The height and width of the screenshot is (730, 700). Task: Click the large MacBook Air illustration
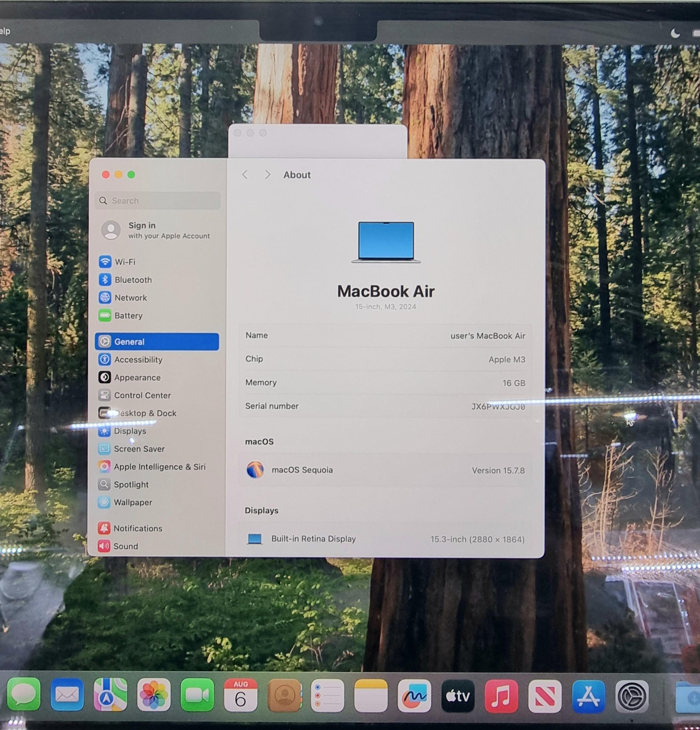[x=386, y=242]
